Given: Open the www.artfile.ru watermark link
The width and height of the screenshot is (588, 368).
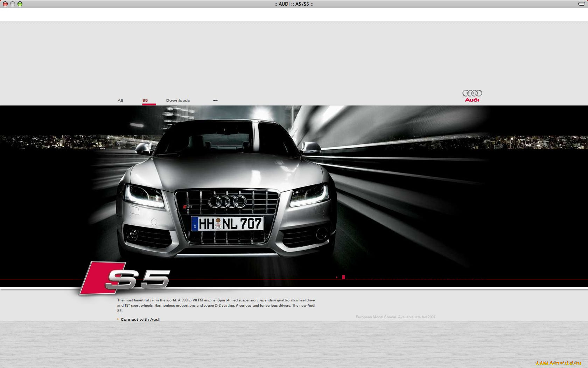Looking at the screenshot, I should pyautogui.click(x=558, y=364).
